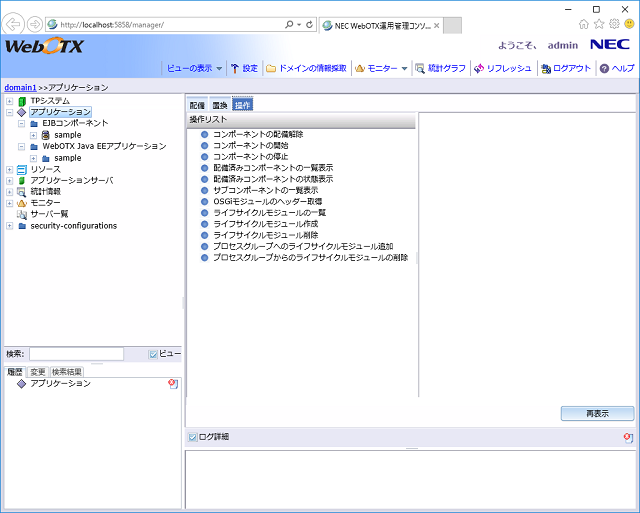Click the 設定 settings icon in toolbar
Image resolution: width=640 pixels, height=513 pixels.
pos(235,68)
